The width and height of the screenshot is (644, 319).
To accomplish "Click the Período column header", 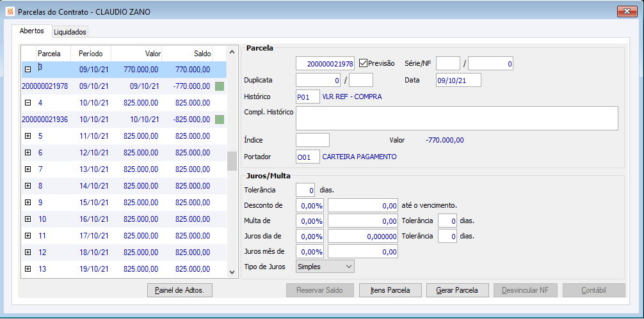I will [90, 53].
